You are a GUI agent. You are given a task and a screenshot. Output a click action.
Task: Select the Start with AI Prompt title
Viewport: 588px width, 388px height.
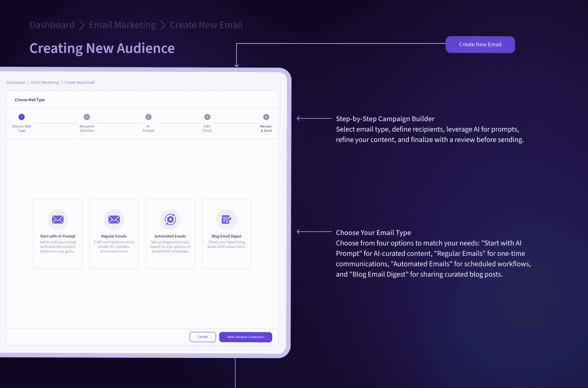pos(58,236)
